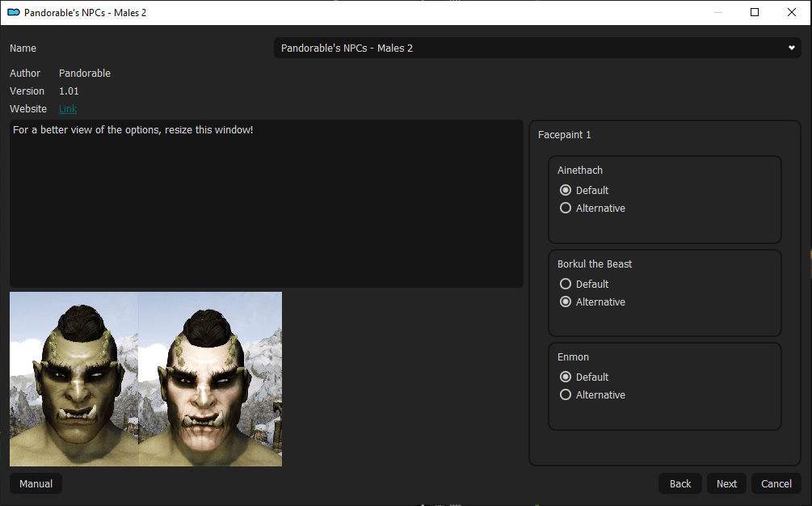Click the Ainethach group label
This screenshot has width=812, height=506.
(x=580, y=170)
